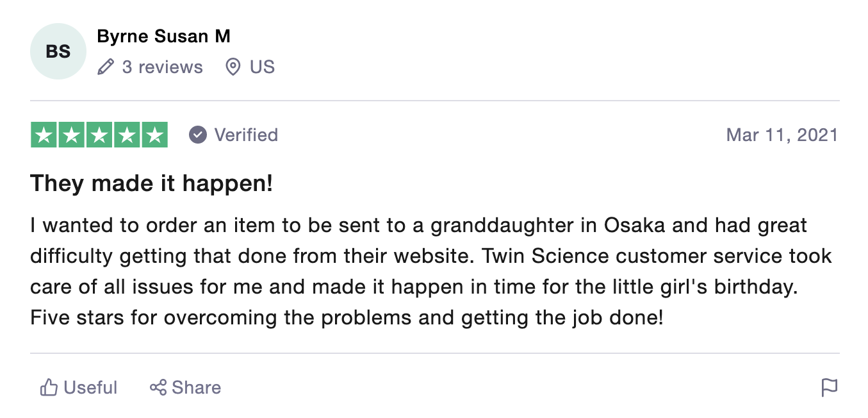
Task: Click the location pin icon next to US
Action: point(233,67)
